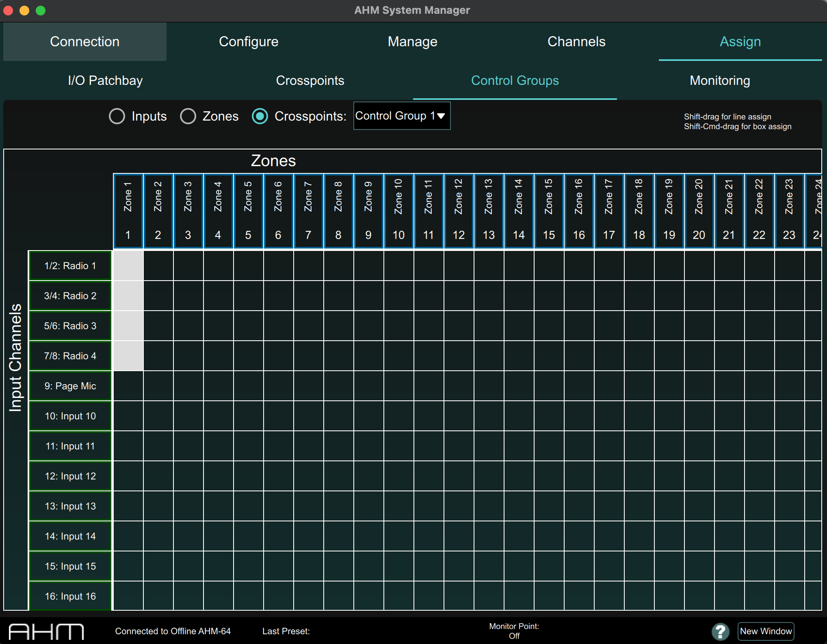Select the 1/2: Radio 1 input channel
The image size is (827, 644).
click(x=70, y=266)
